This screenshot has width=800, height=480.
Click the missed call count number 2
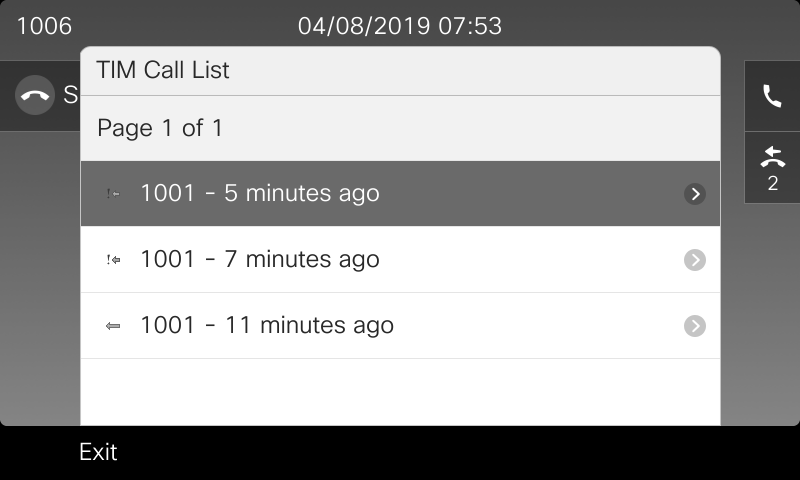[773, 183]
